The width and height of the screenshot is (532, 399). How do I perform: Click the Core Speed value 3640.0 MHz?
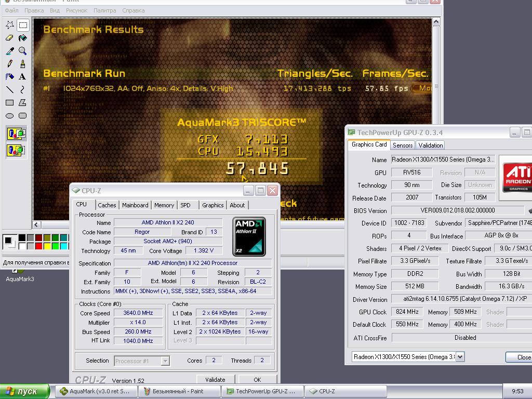coord(138,313)
